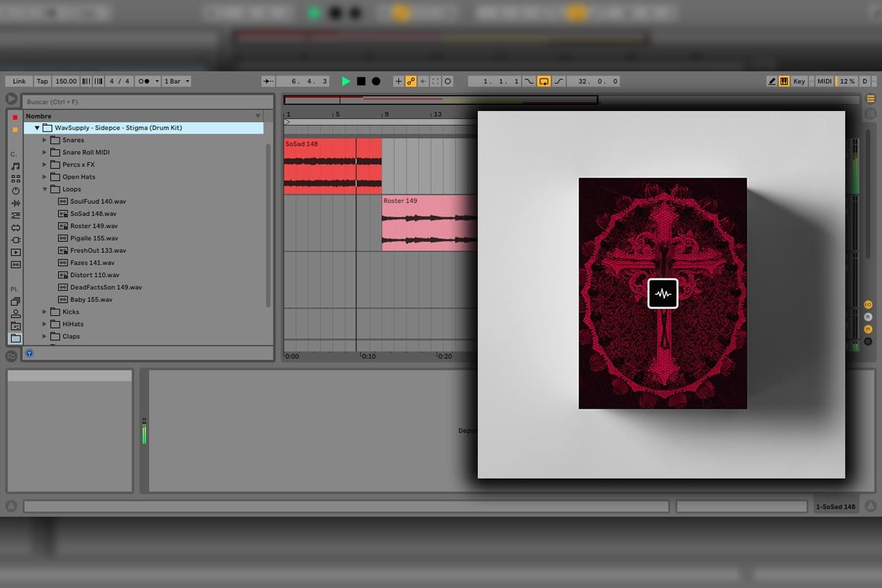Toggle the Loop switch
Screen dimensions: 882x588
(544, 81)
